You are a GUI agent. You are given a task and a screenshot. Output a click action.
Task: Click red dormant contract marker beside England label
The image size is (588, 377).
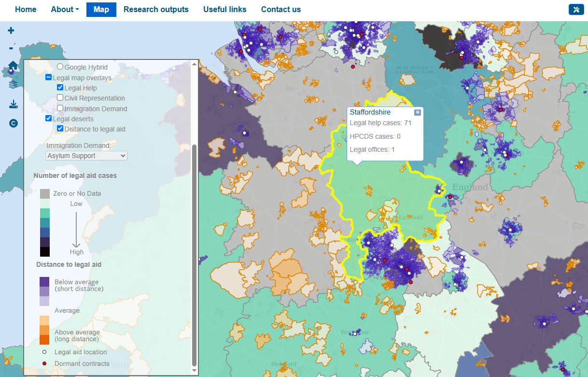tap(450, 197)
